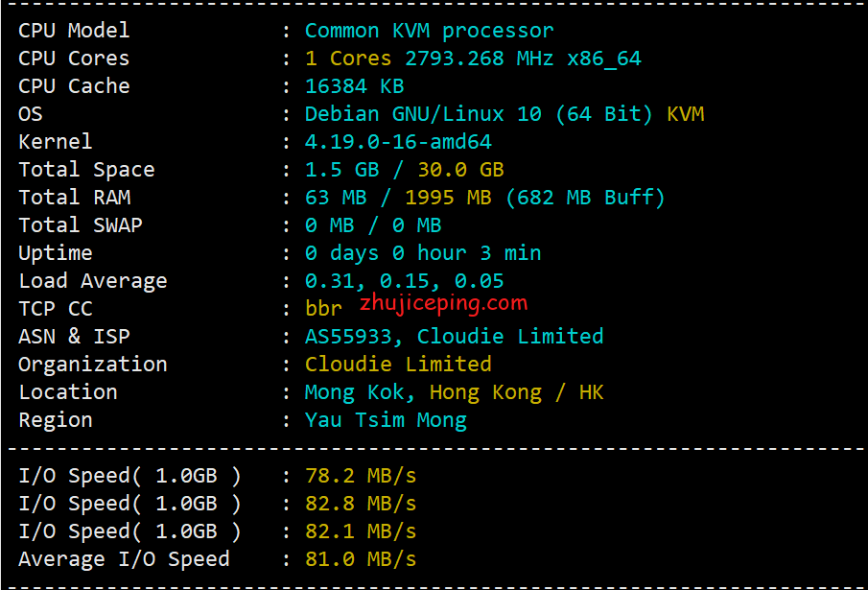Screen dimensions: 868x590
Task: Click the 16384 KB cache value
Action: point(354,86)
